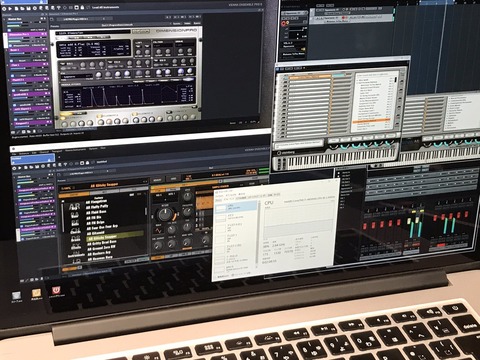Select the blue Untitled instance tab
Screen dimensions: 480x360
click(32, 159)
